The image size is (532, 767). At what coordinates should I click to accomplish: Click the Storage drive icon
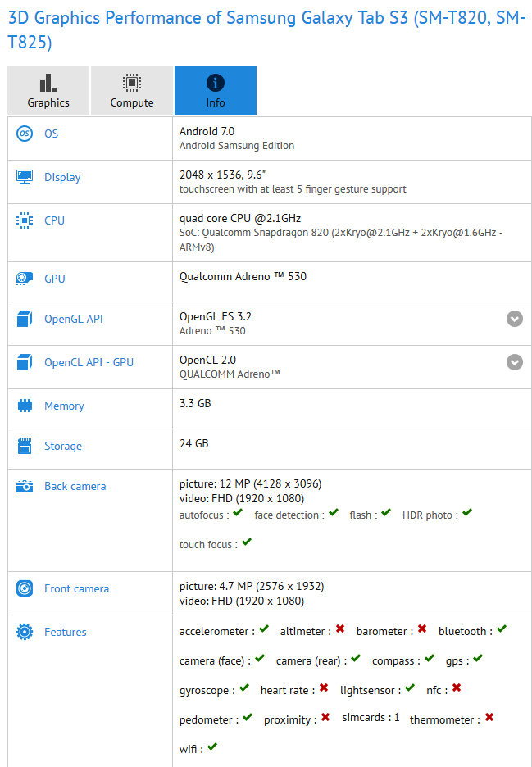[x=25, y=446]
